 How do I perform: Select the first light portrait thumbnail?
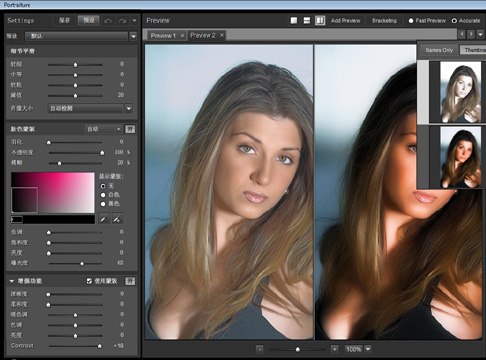coord(461,92)
